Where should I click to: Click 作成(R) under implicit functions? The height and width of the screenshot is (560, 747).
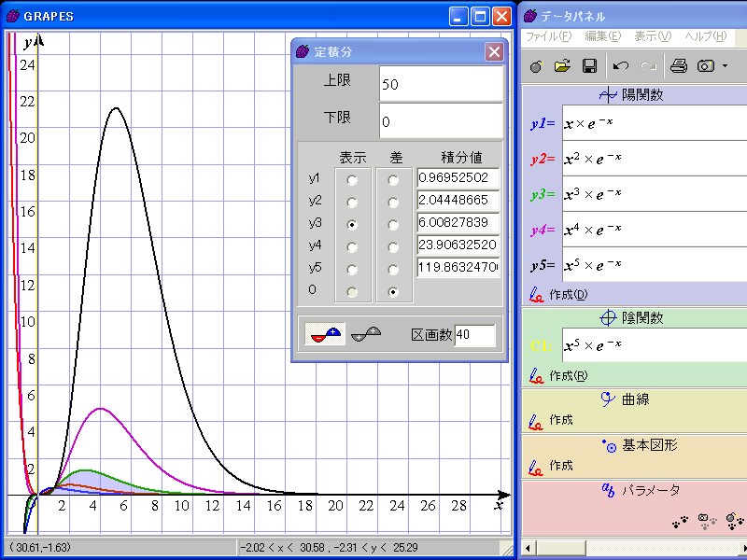[x=568, y=376]
